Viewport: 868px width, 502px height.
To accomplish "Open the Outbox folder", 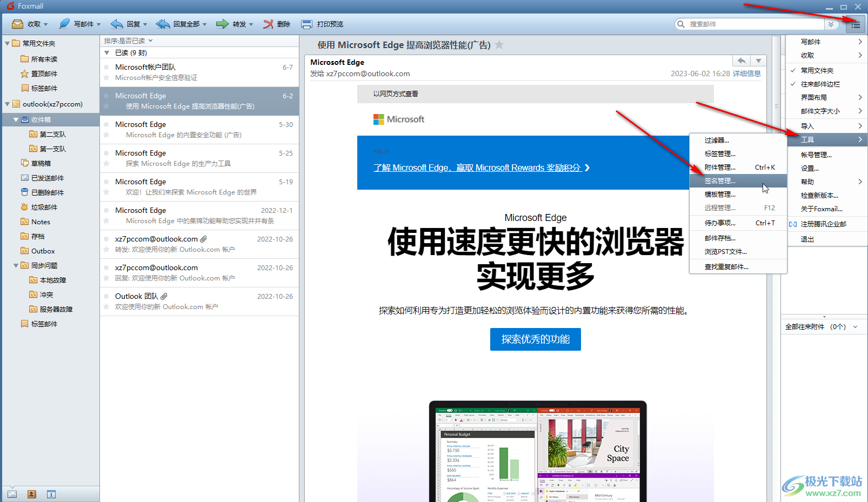I will click(x=43, y=251).
